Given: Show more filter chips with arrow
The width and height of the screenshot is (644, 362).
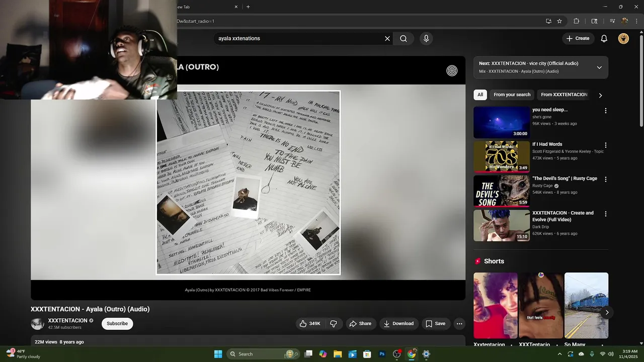Looking at the screenshot, I should click(x=600, y=95).
